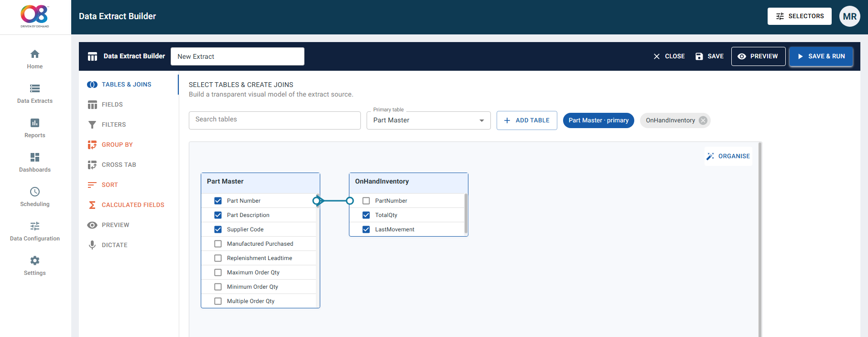Switch to the Calculated Fields tab

(129, 205)
